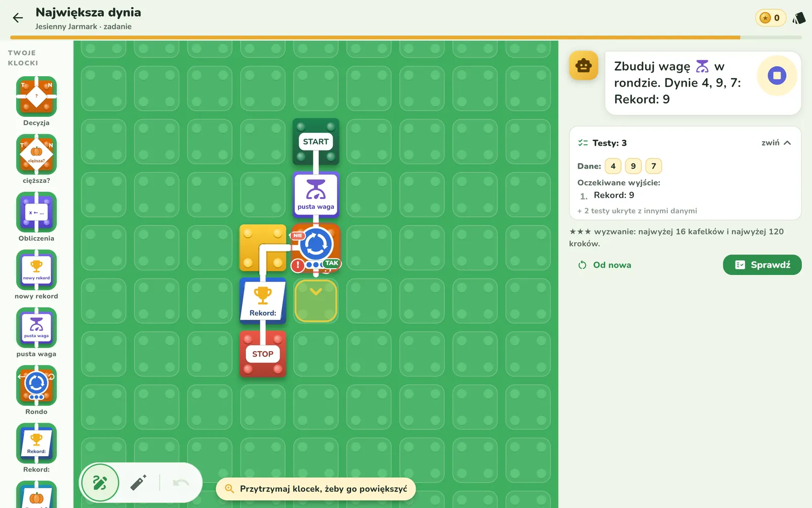The width and height of the screenshot is (812, 508).
Task: Click the orange level progress bar
Action: pyautogui.click(x=375, y=38)
